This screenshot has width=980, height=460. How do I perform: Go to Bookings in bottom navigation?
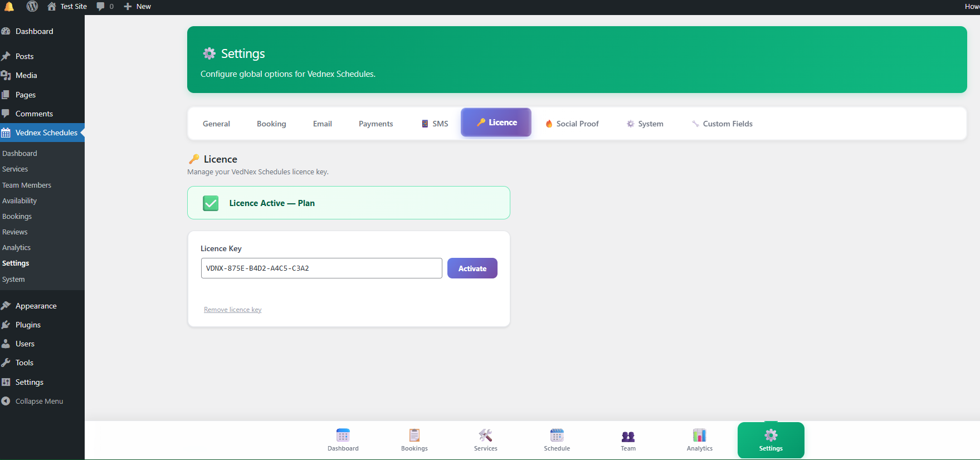[415, 440]
